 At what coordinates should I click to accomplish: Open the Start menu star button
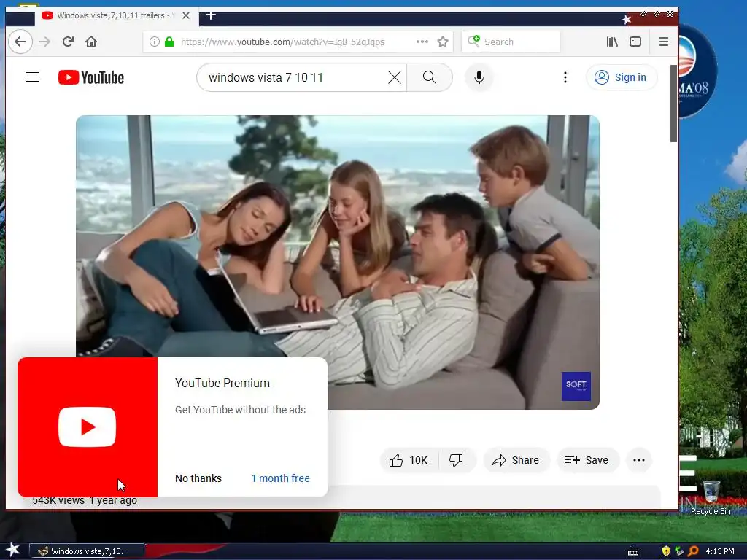(13, 550)
